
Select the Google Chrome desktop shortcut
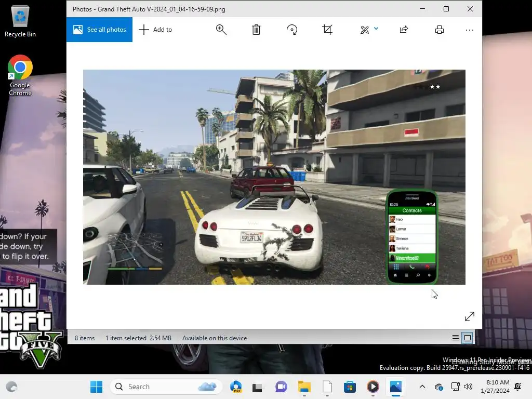tap(20, 75)
